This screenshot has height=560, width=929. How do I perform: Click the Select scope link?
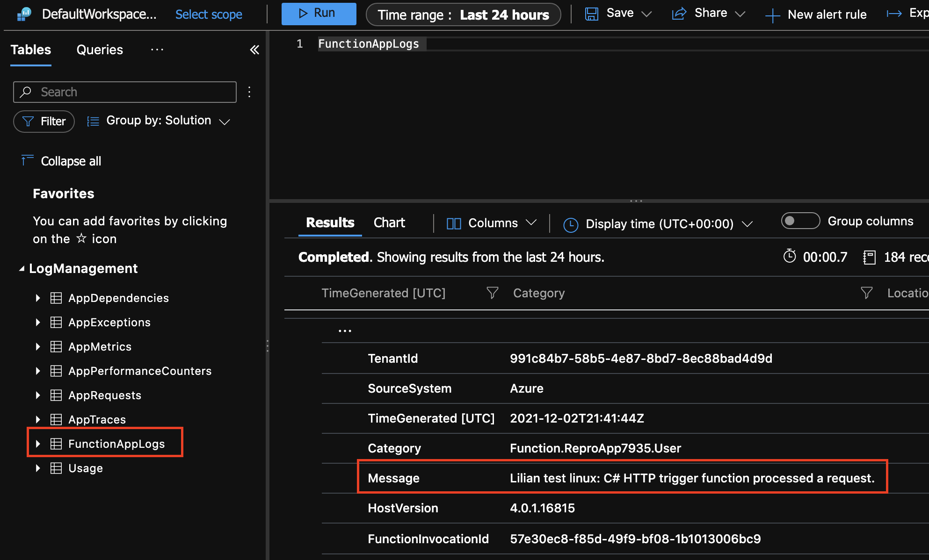tap(209, 14)
